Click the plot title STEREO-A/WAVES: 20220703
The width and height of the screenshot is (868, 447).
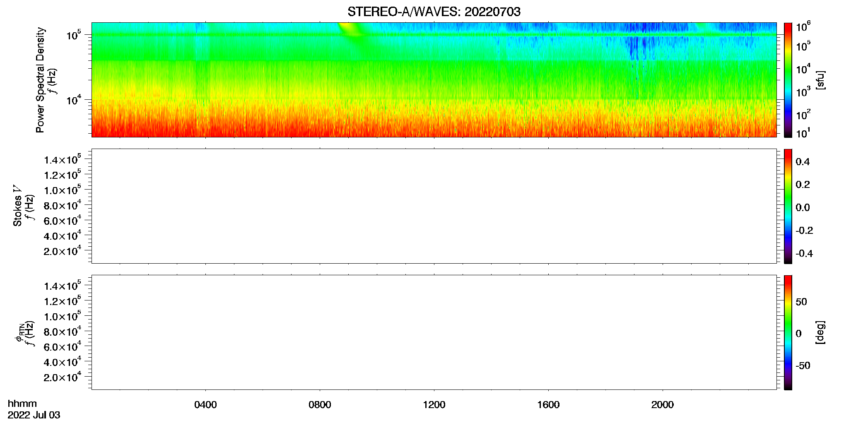pos(434,12)
